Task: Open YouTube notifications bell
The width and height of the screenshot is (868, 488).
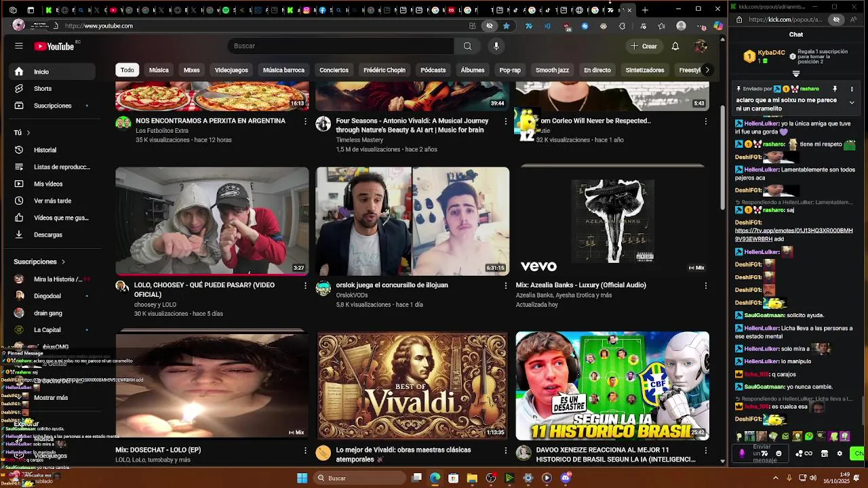Action: [675, 46]
